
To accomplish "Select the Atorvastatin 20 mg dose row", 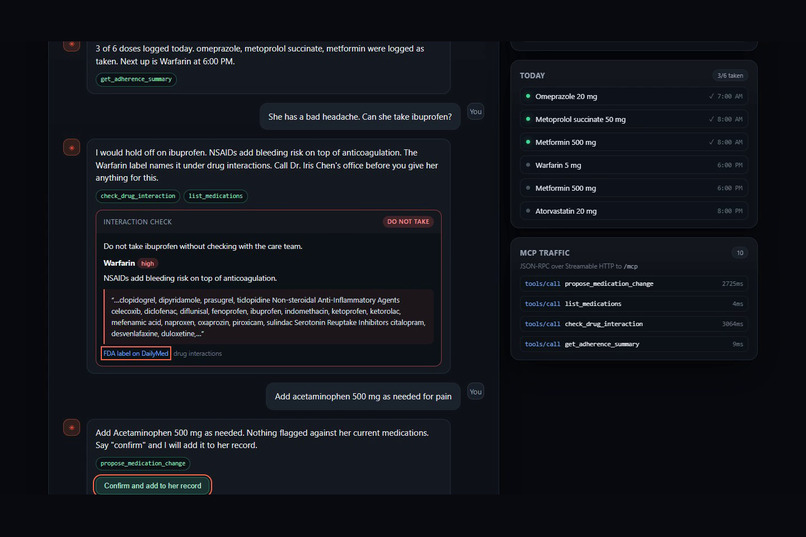I will [x=633, y=211].
